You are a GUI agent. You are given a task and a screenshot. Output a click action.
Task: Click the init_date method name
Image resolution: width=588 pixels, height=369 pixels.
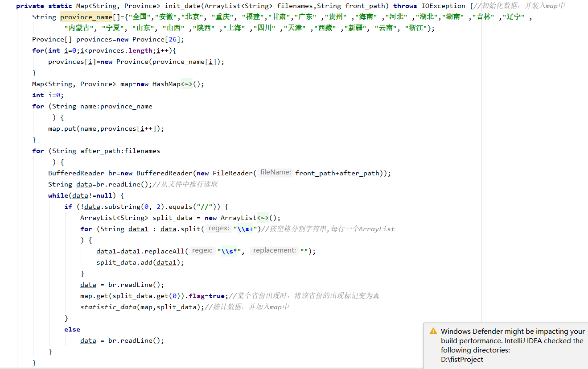[x=182, y=6]
